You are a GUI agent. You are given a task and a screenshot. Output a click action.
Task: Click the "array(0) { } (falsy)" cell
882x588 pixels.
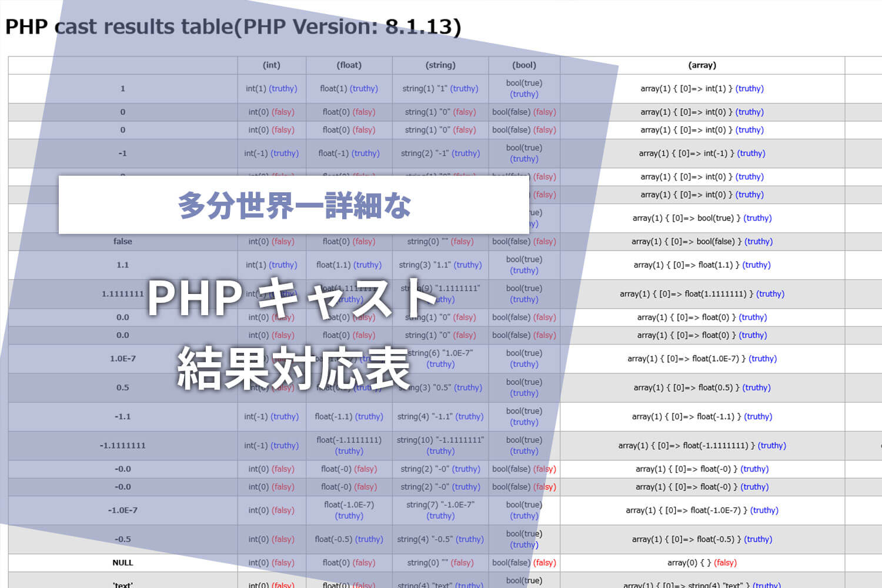(x=702, y=563)
